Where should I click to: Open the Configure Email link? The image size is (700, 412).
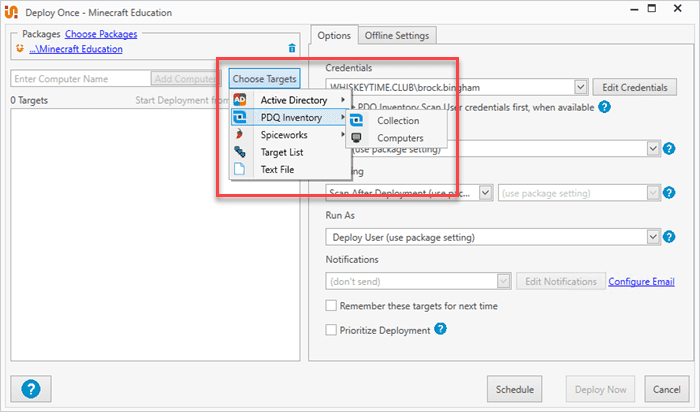(x=641, y=282)
